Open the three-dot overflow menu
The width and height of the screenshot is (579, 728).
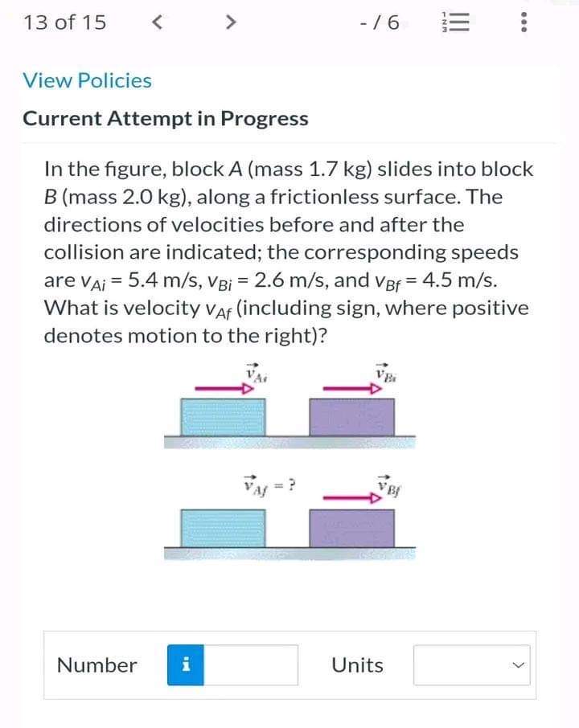tap(524, 22)
